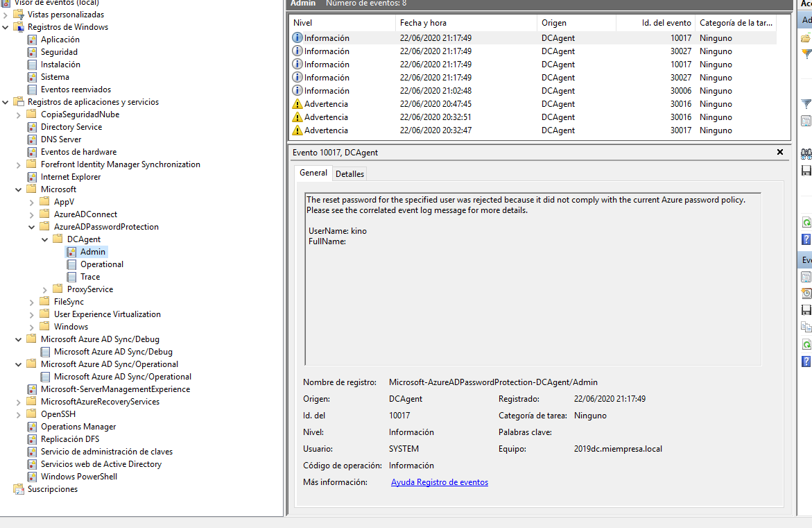Sort events by Fecha y hora column

tap(423, 23)
